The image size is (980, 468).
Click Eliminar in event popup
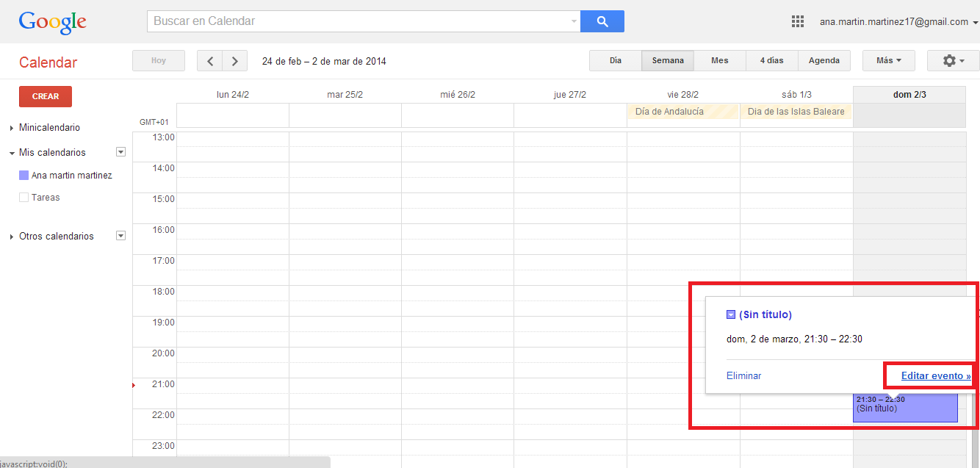point(743,375)
